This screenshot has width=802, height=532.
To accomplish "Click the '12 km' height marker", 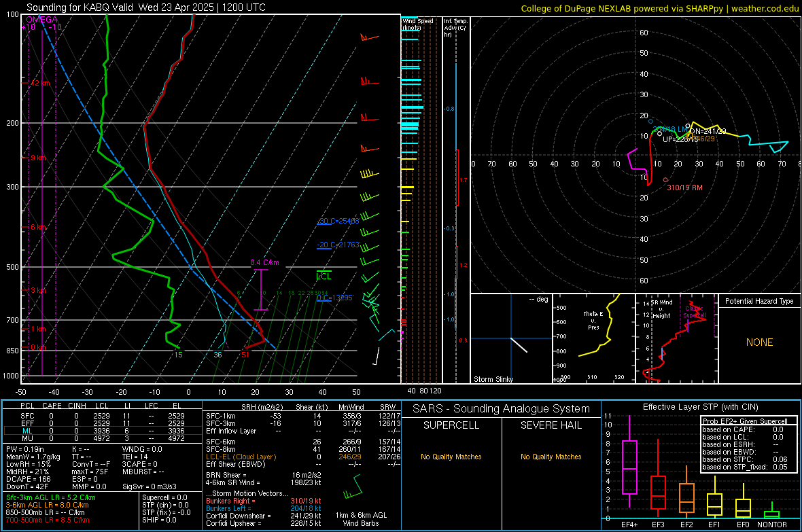I will [x=41, y=83].
